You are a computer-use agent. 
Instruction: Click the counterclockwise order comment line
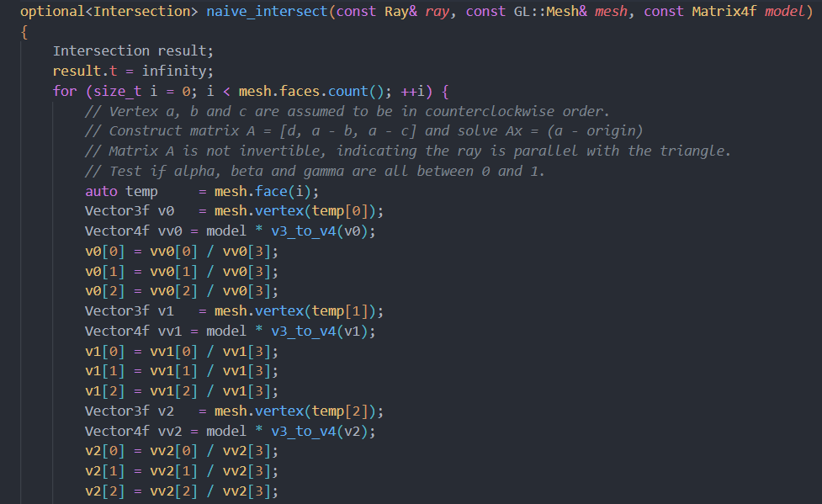coord(347,111)
